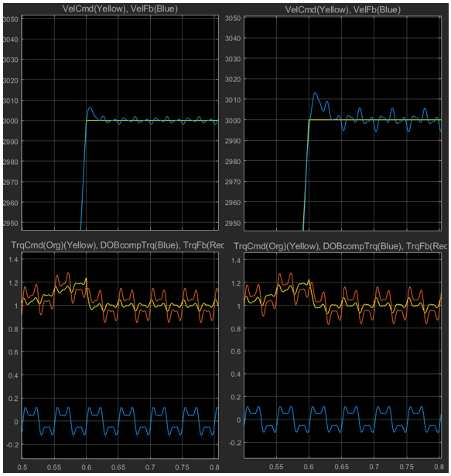Click the 3000 tick label on the right velocity plot
The height and width of the screenshot is (476, 451).
tap(233, 121)
